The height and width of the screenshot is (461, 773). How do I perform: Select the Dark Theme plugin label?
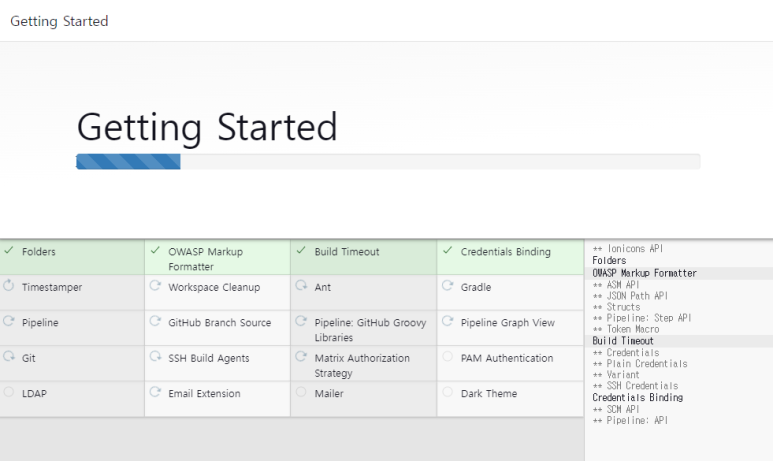(489, 394)
